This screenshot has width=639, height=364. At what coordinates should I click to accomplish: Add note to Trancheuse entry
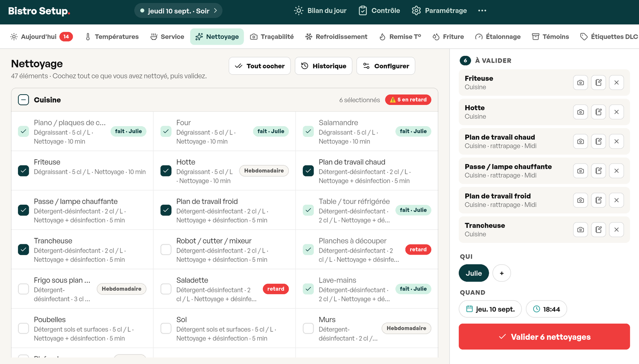[599, 229]
